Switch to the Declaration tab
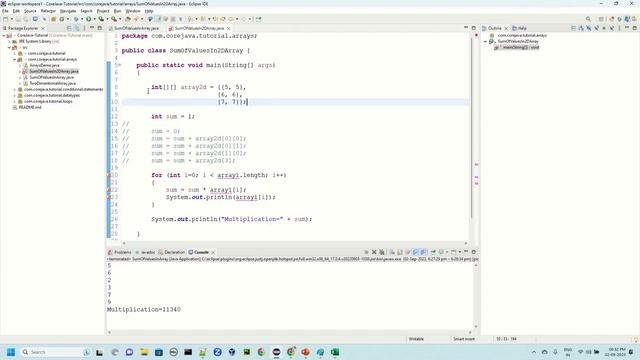Viewport: 640px width, 360px height. 172,252
